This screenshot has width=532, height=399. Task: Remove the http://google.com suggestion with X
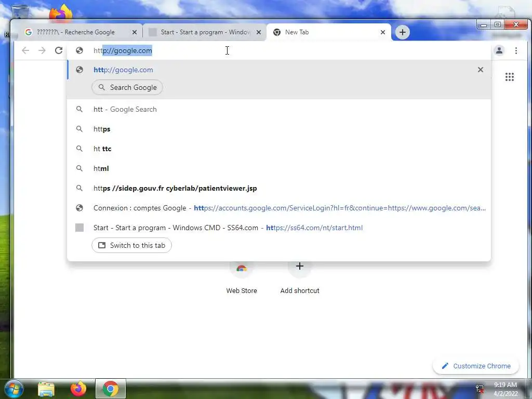coord(480,70)
